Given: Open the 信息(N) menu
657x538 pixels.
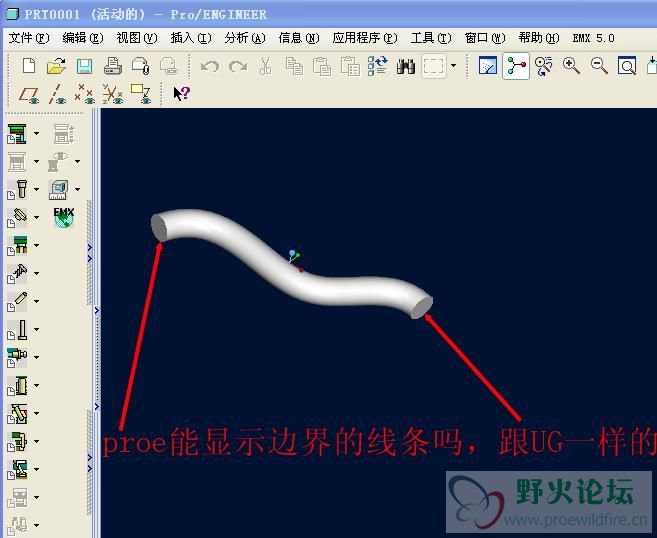Looking at the screenshot, I should [x=299, y=38].
